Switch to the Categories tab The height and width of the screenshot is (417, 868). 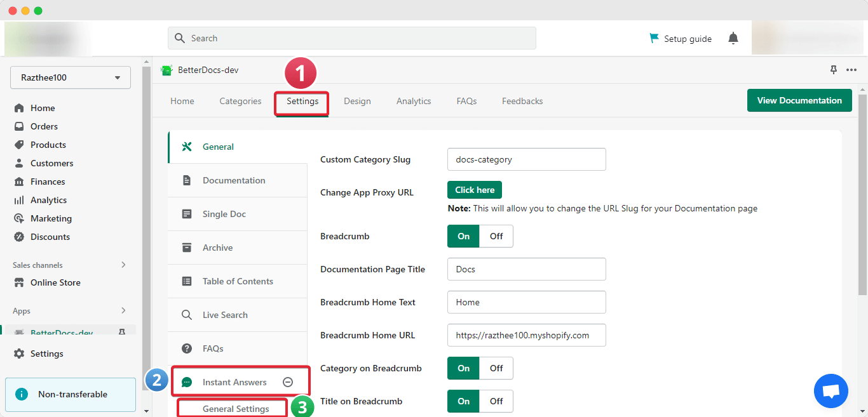(240, 101)
